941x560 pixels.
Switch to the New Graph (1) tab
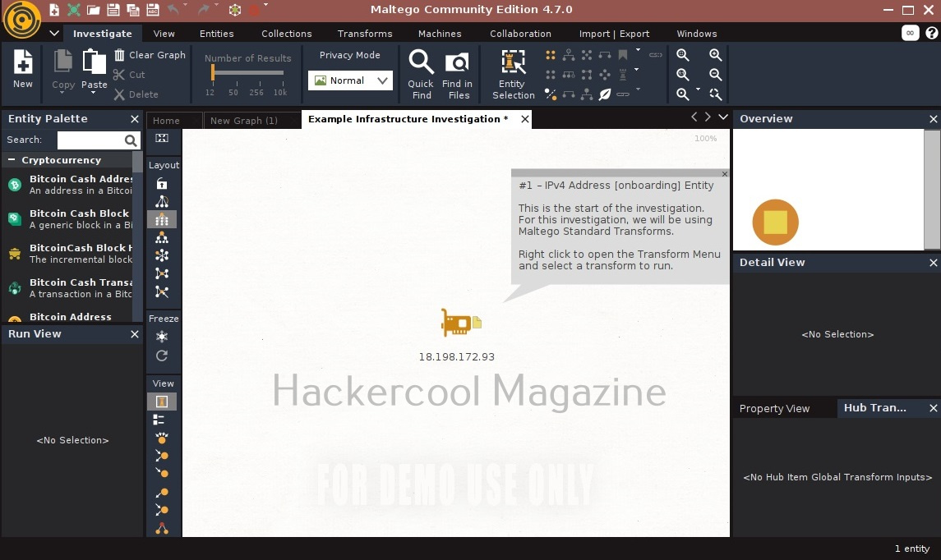(243, 121)
